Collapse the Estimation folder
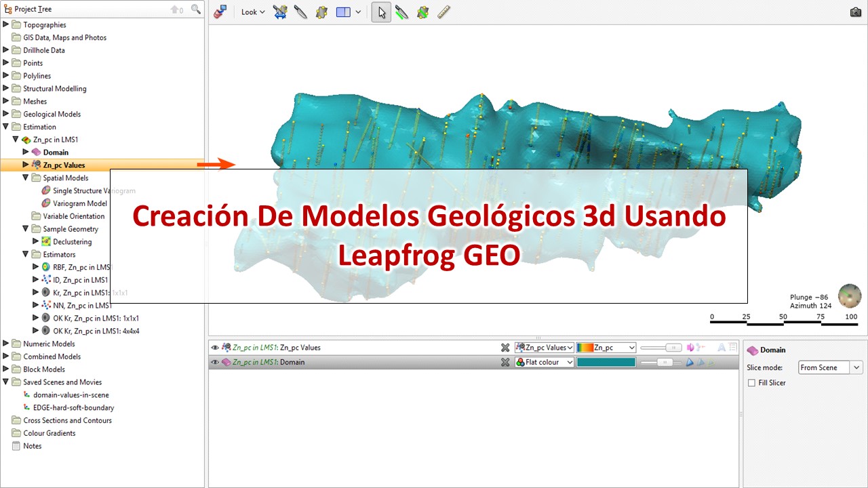The image size is (868, 488). click(x=6, y=127)
